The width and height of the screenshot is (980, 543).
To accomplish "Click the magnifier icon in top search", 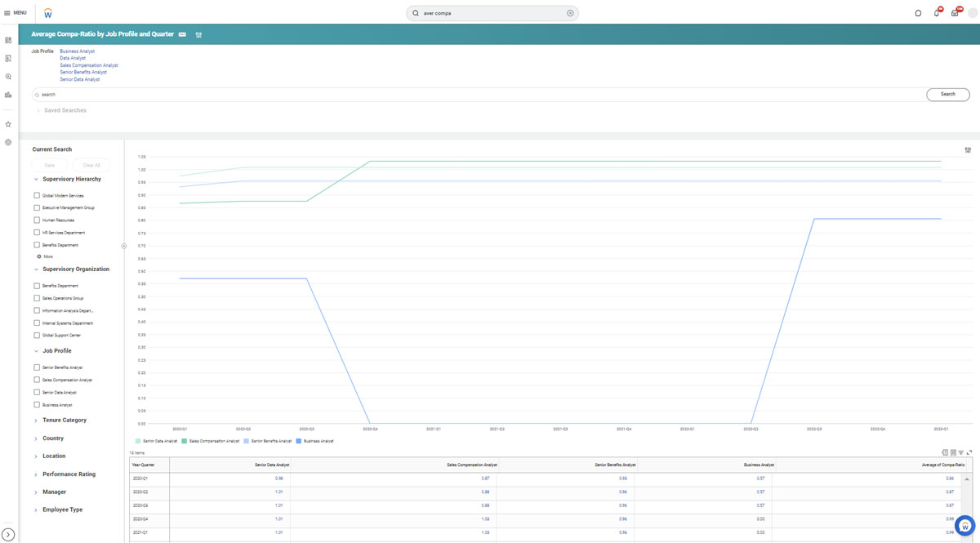I will tap(416, 13).
